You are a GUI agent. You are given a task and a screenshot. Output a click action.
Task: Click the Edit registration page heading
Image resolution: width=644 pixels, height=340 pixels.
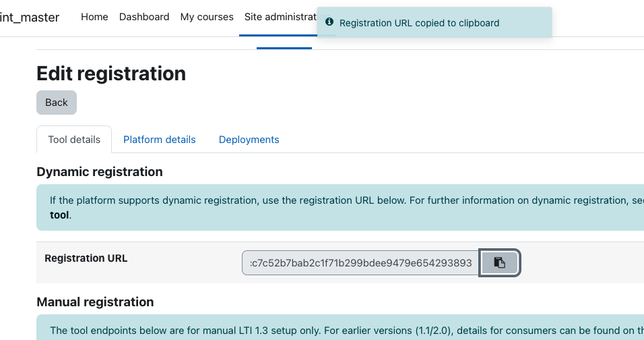(111, 74)
